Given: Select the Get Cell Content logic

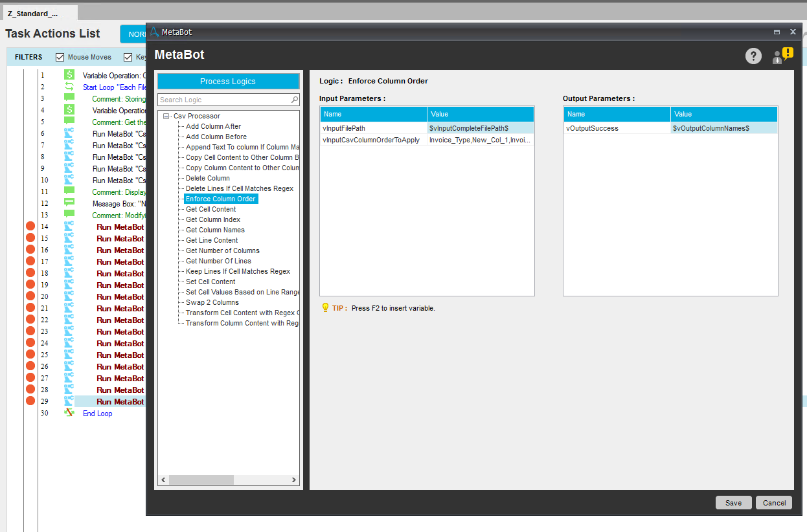Looking at the screenshot, I should coord(210,209).
